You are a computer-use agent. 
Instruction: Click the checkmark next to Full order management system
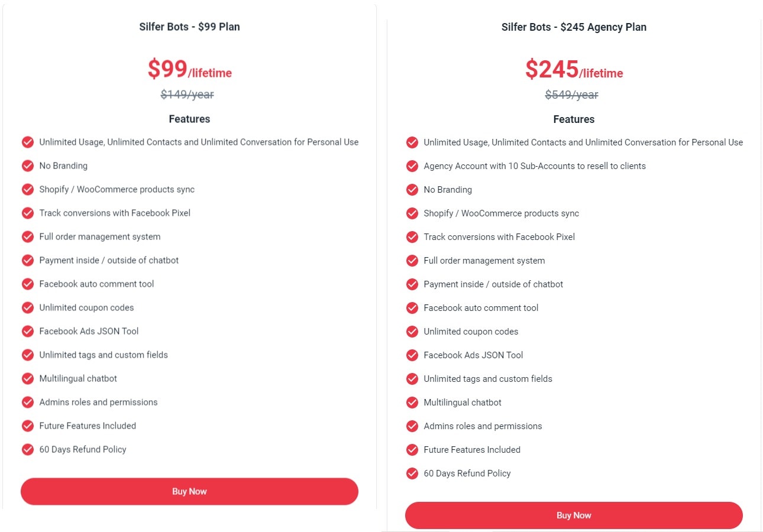click(28, 236)
